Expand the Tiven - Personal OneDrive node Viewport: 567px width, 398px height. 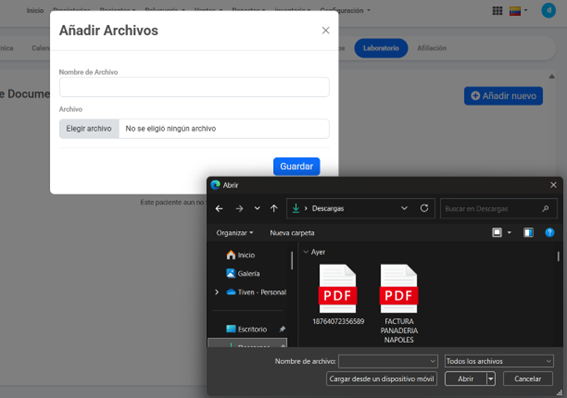217,292
